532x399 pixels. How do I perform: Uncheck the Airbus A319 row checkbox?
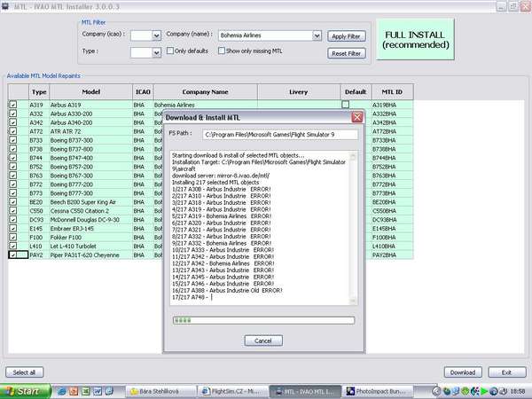(x=12, y=104)
